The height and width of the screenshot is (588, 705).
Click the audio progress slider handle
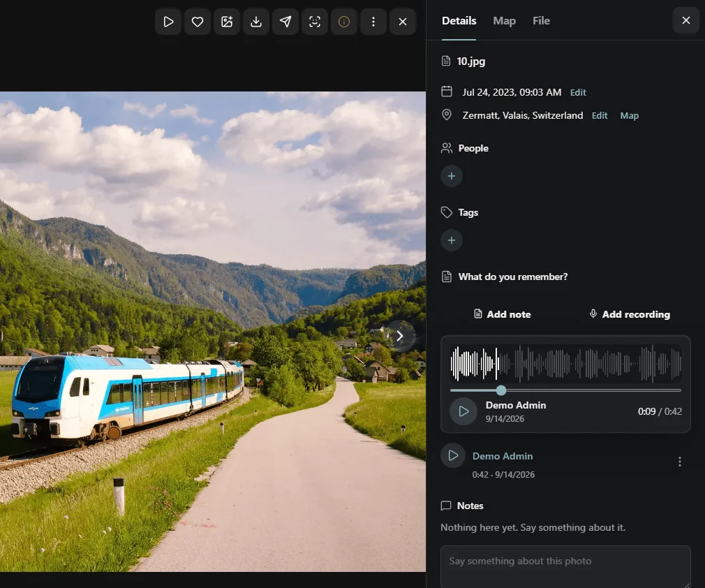point(501,390)
